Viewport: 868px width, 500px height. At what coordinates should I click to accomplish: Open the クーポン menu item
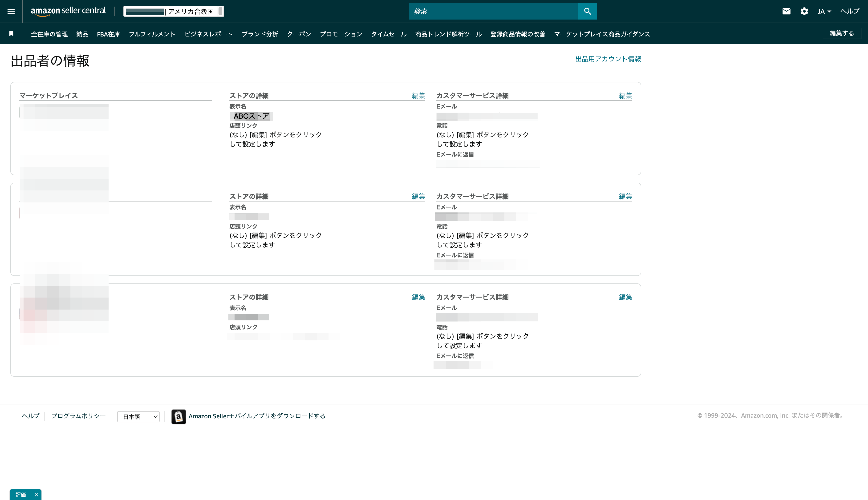pos(299,34)
